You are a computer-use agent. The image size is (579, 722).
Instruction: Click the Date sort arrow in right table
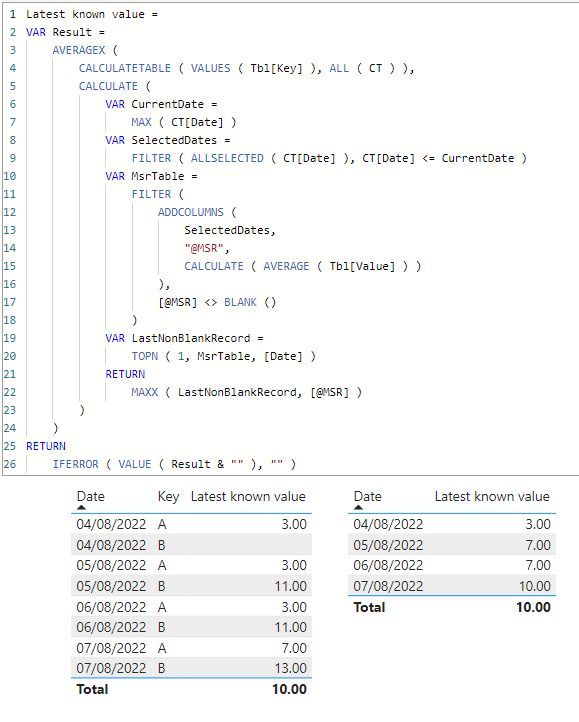tap(358, 507)
